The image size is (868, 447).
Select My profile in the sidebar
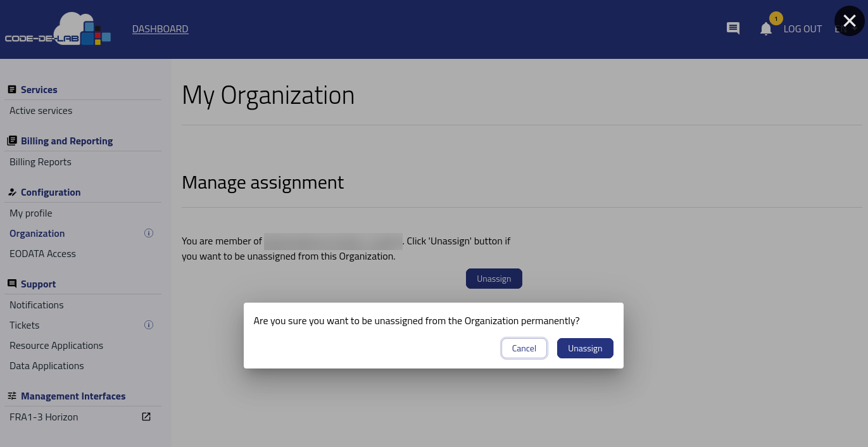point(31,213)
